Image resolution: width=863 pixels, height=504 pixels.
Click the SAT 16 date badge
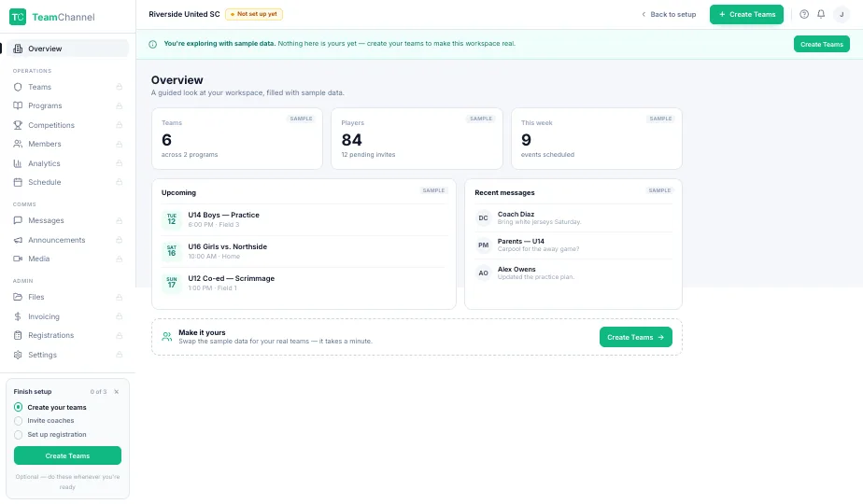click(172, 251)
